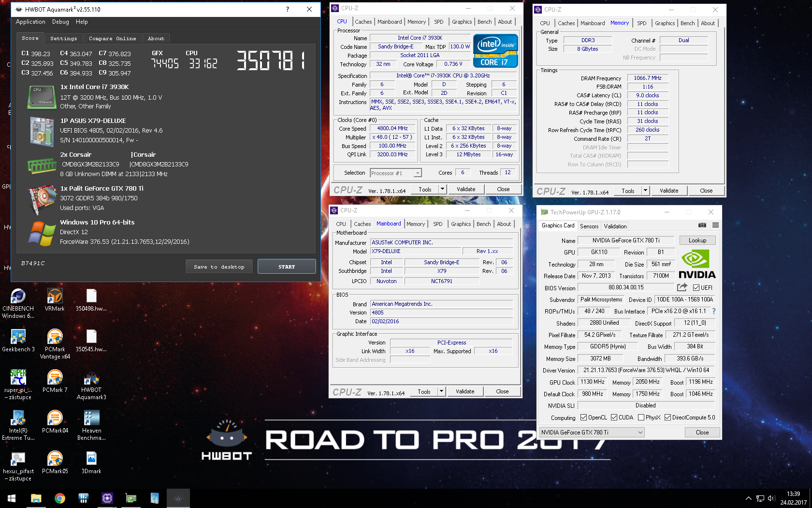812x508 pixels.
Task: Click Tools button in Mainboard CPU-Z window
Action: (x=424, y=391)
